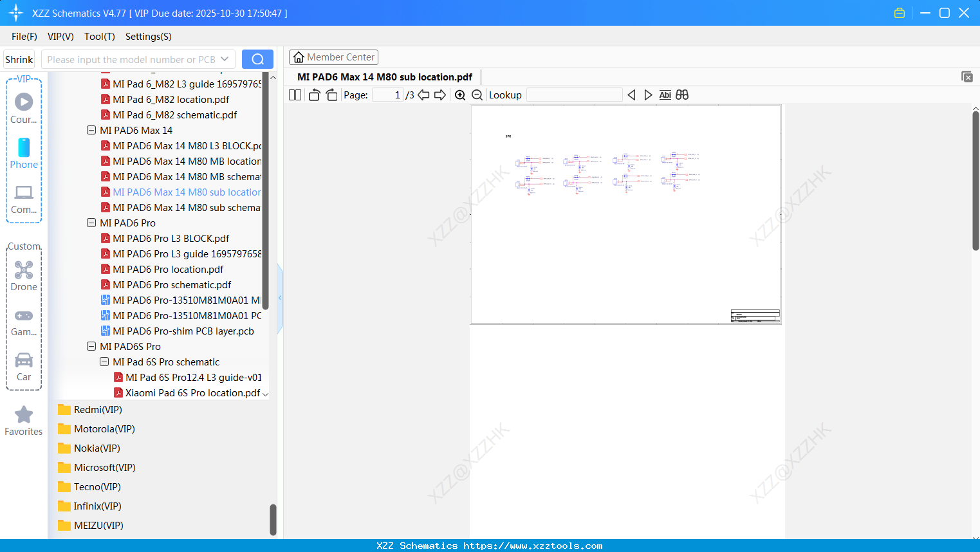Zoom in on the PDF
Viewport: 980px width, 552px height.
(460, 95)
